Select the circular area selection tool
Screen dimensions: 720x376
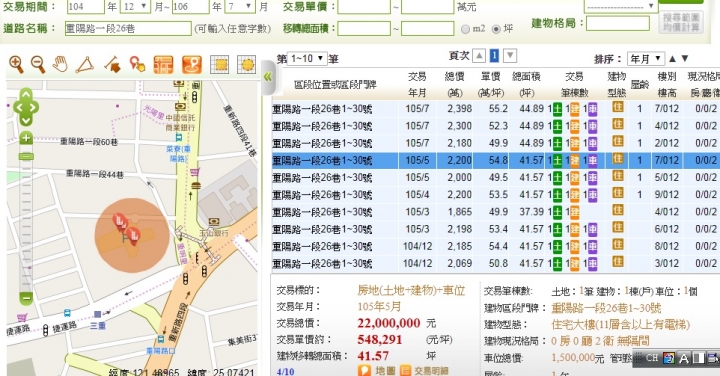(247, 65)
